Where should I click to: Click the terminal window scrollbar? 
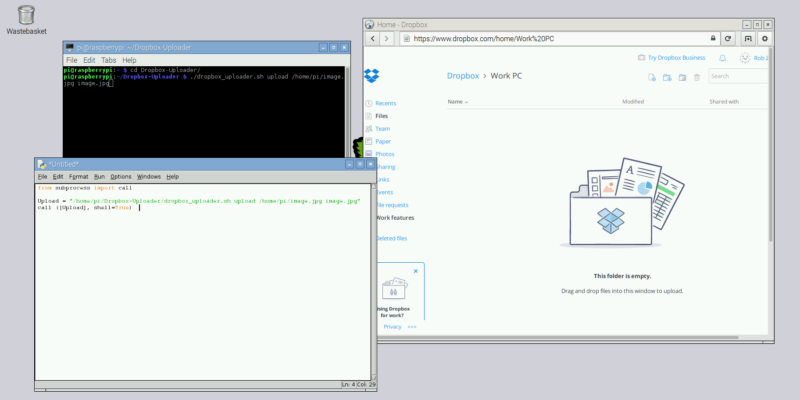point(348,111)
